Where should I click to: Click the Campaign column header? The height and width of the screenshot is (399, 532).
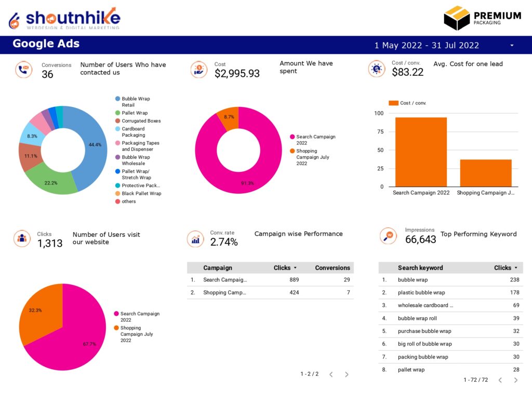tap(218, 268)
